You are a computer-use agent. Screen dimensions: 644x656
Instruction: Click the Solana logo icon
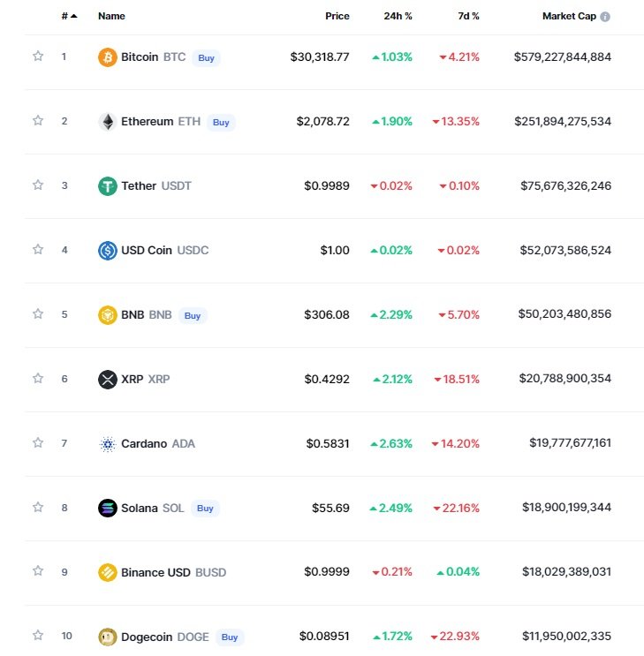[x=107, y=509]
